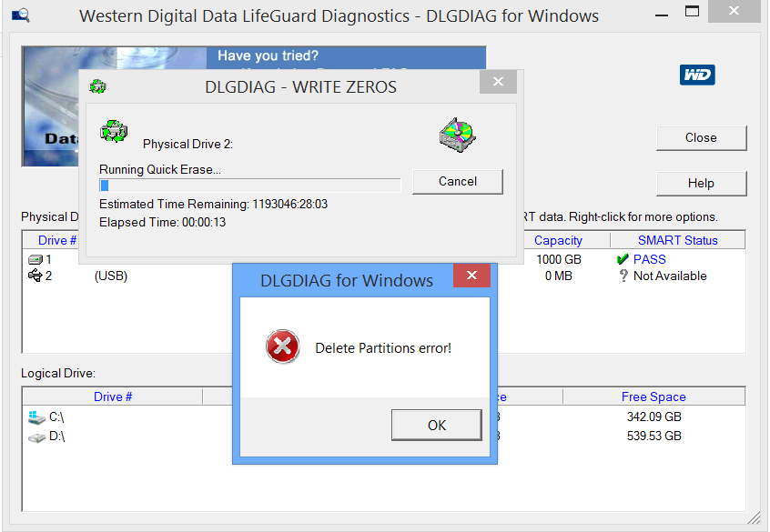Click the 539.53 GB free space value
Screen dimensions: 770x532
pyautogui.click(x=653, y=436)
